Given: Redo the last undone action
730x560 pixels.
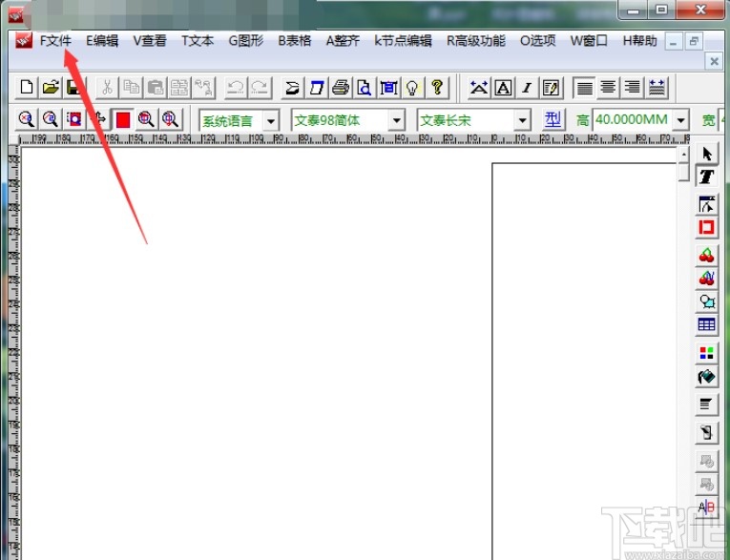Looking at the screenshot, I should click(260, 88).
